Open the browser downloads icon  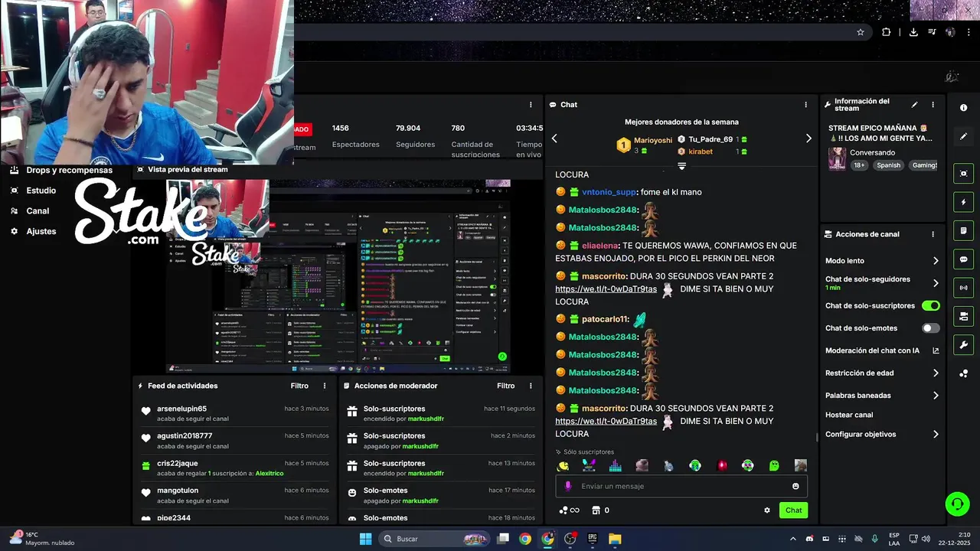click(913, 32)
